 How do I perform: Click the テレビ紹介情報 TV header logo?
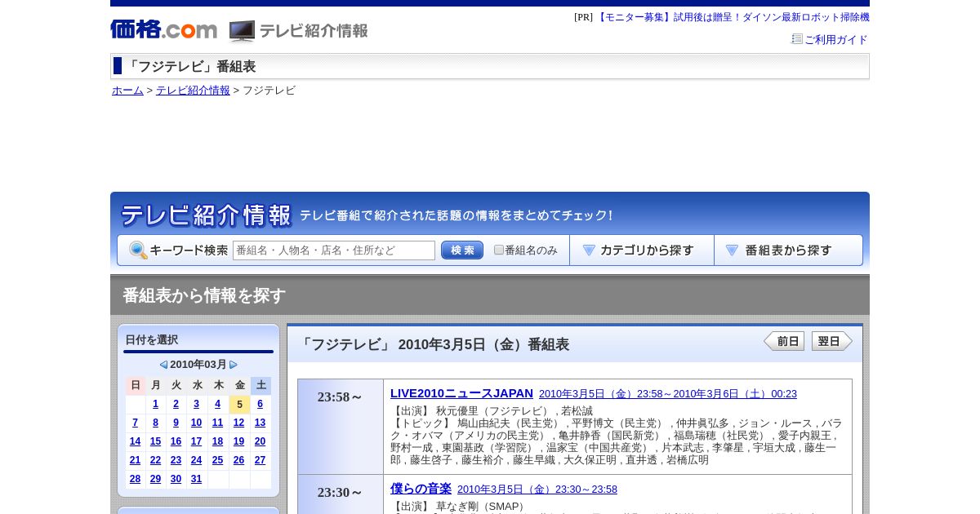click(x=299, y=31)
